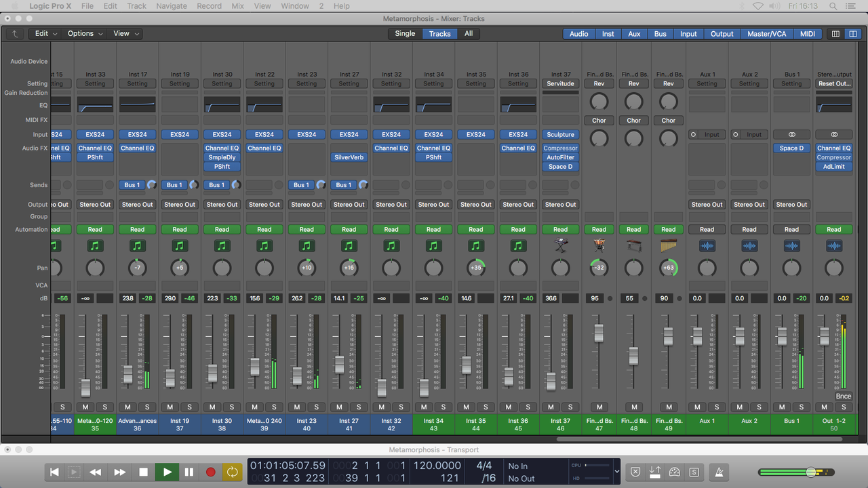Viewport: 868px width, 488px height.
Task: Click the Aux 1 waveform track icon
Action: (x=707, y=245)
